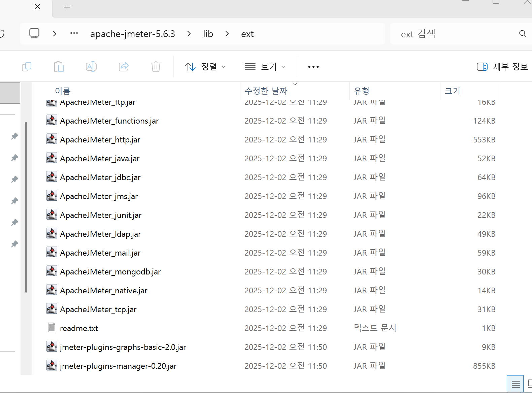Click the navigation pane vertical scrollbar
Viewport: 532px width, 393px height.
pos(26,207)
